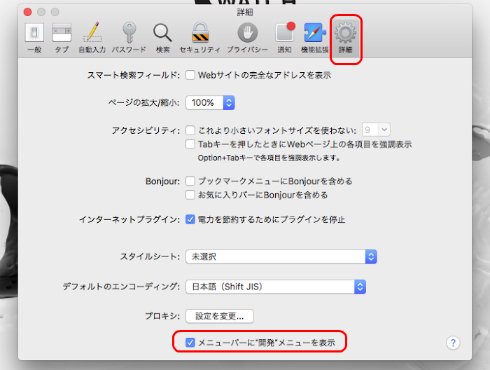Enable Webサイトの完全なアドレスを表示 checkbox
The width and height of the screenshot is (490, 370).
[x=190, y=75]
